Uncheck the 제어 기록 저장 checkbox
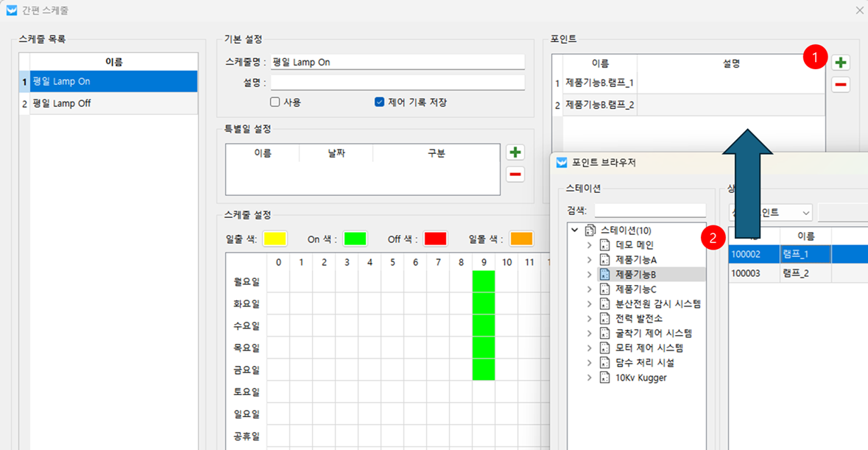Screen dimensions: 868x450 379,102
